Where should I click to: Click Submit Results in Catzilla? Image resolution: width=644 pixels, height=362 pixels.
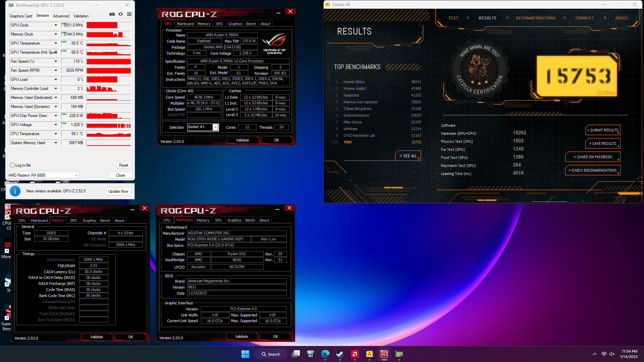click(x=603, y=130)
